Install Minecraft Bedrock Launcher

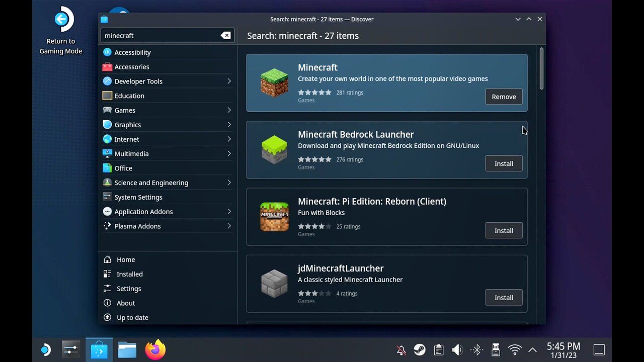click(504, 163)
